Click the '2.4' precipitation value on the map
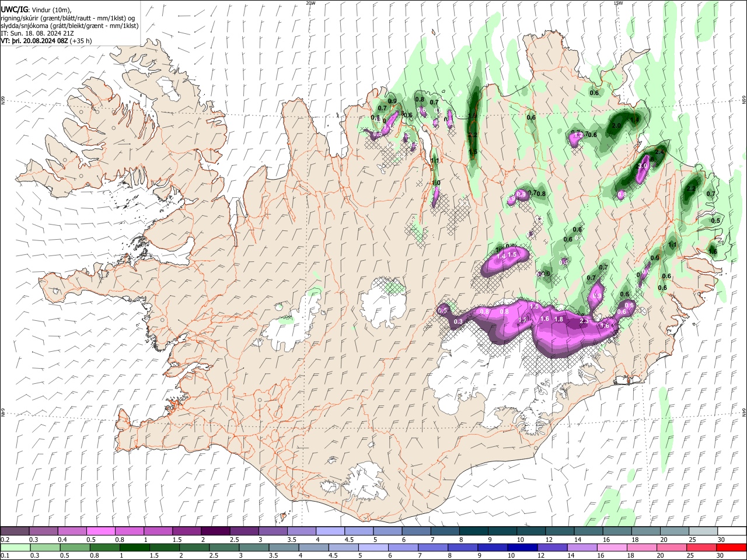Image resolution: width=747 pixels, height=560 pixels. point(660,152)
